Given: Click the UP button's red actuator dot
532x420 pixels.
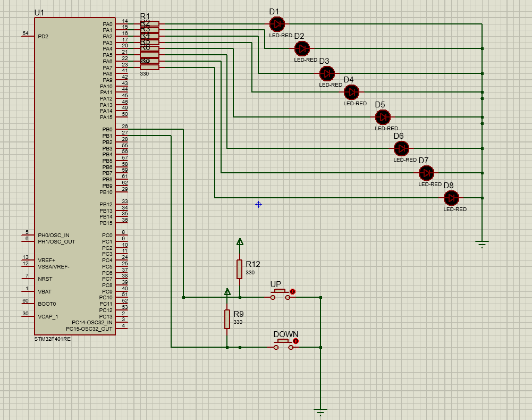Looking at the screenshot, I should pyautogui.click(x=292, y=291).
